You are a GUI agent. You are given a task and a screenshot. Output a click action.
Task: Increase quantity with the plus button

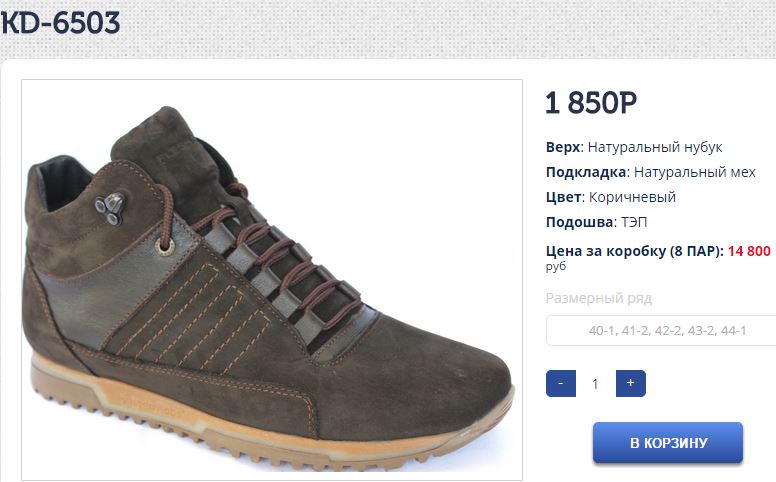pyautogui.click(x=630, y=383)
